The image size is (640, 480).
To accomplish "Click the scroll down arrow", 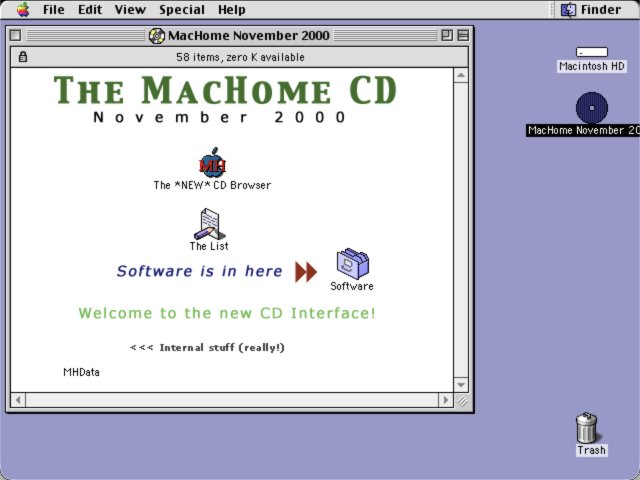I will (x=461, y=385).
